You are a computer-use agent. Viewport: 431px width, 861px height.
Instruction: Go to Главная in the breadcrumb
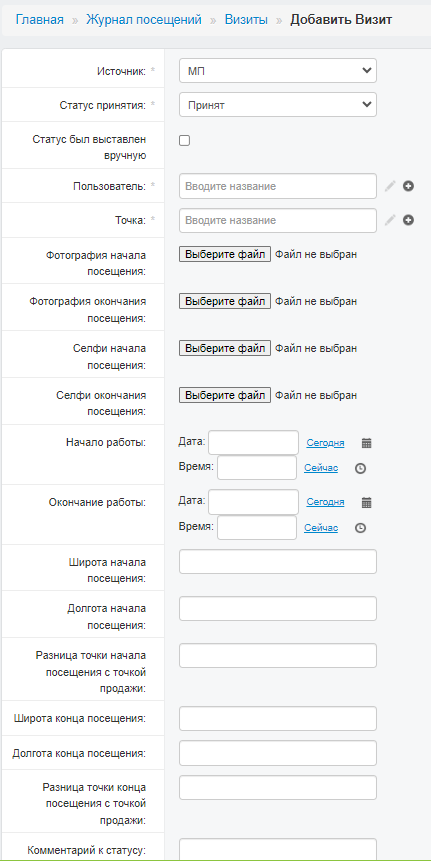(x=40, y=20)
